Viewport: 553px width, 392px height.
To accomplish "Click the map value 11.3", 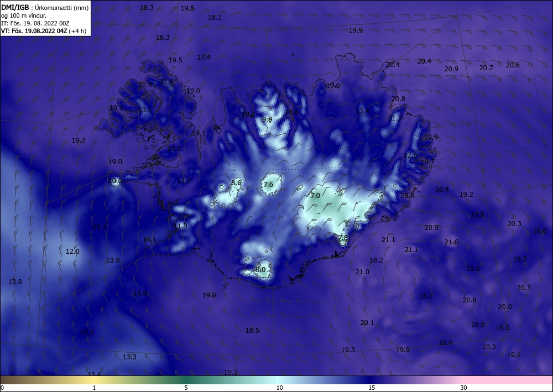I will [x=181, y=226].
